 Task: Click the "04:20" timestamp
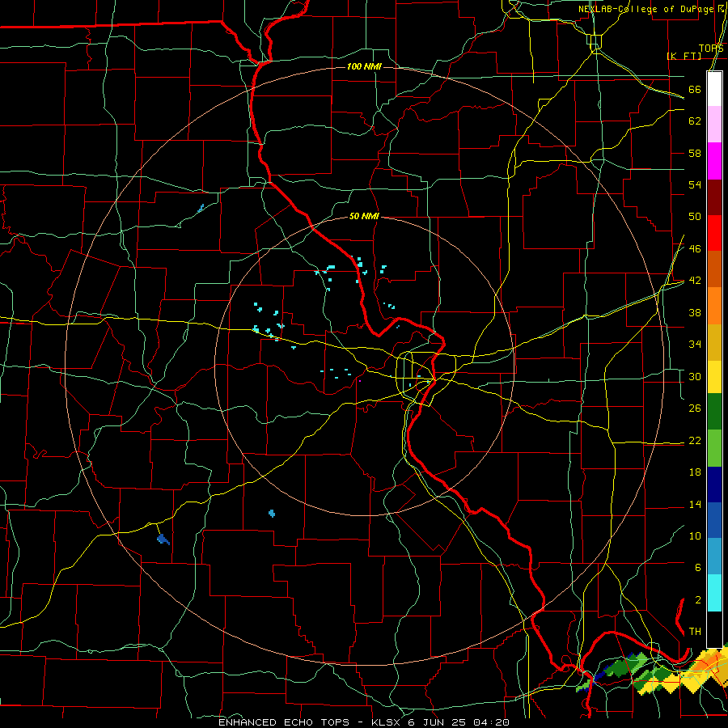[x=491, y=722]
